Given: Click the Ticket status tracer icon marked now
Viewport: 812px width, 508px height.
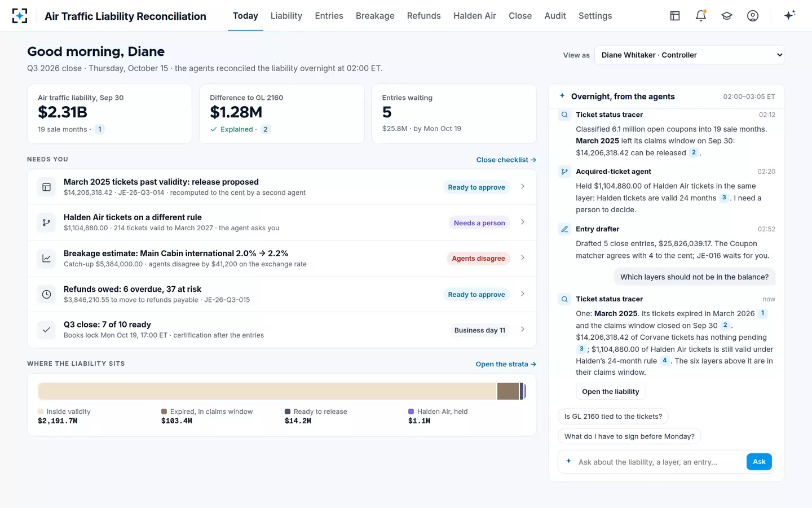Looking at the screenshot, I should [564, 299].
